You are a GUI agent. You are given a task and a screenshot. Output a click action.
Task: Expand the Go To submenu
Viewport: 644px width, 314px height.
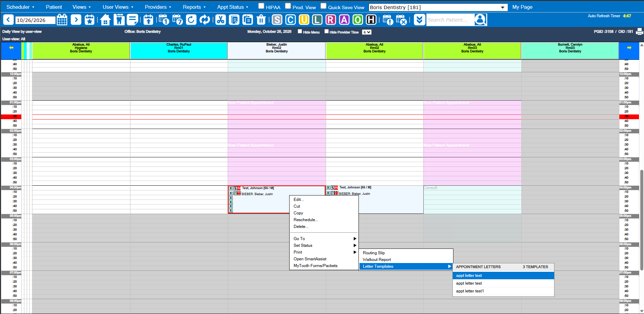point(324,239)
